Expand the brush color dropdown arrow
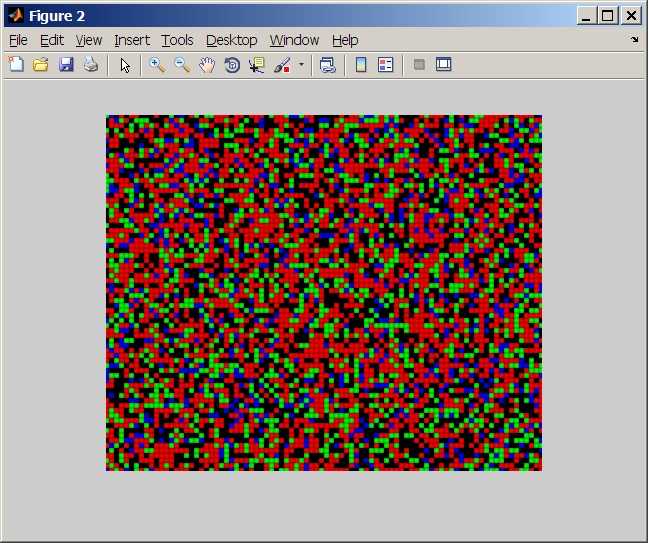Image resolution: width=648 pixels, height=543 pixels. click(x=301, y=65)
